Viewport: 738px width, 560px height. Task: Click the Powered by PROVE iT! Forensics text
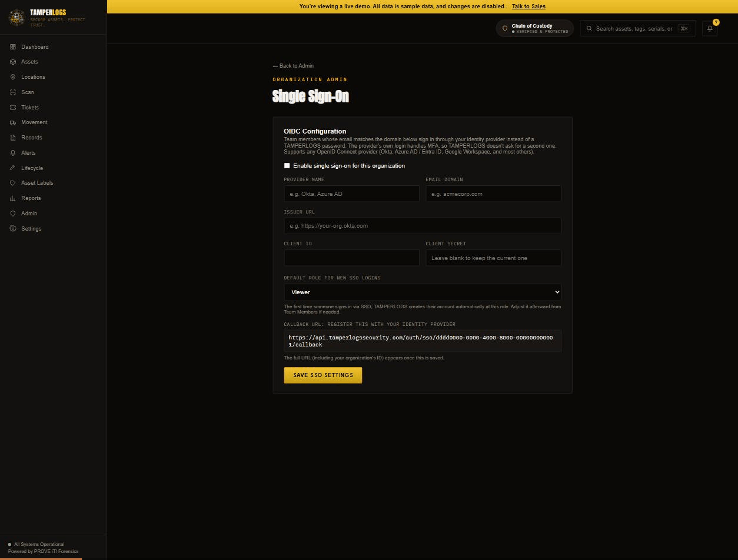tap(44, 552)
